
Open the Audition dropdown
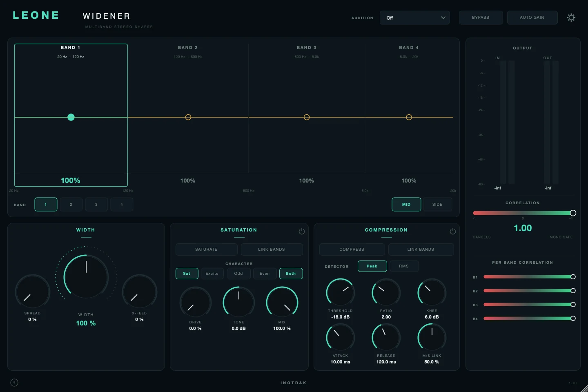point(415,18)
